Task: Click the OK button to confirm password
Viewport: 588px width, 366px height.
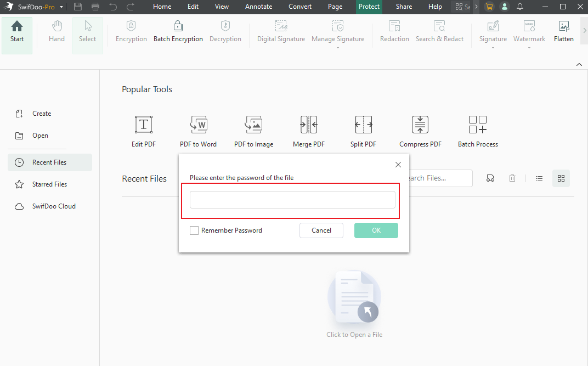Action: click(376, 230)
